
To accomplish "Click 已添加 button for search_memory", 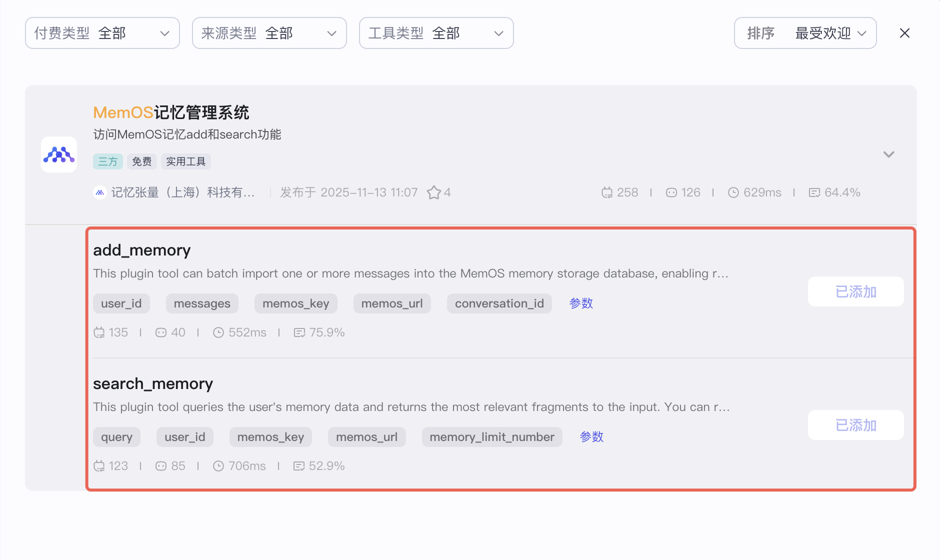I will click(856, 425).
